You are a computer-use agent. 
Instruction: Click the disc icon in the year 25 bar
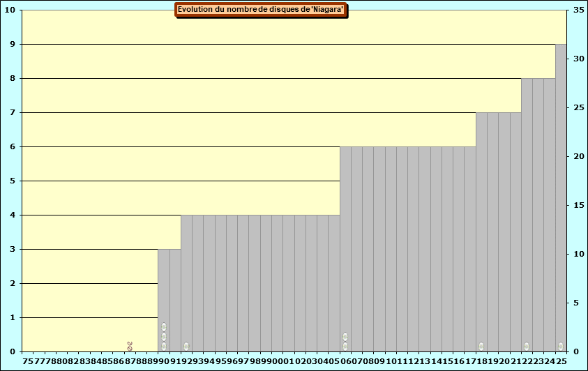tap(561, 347)
